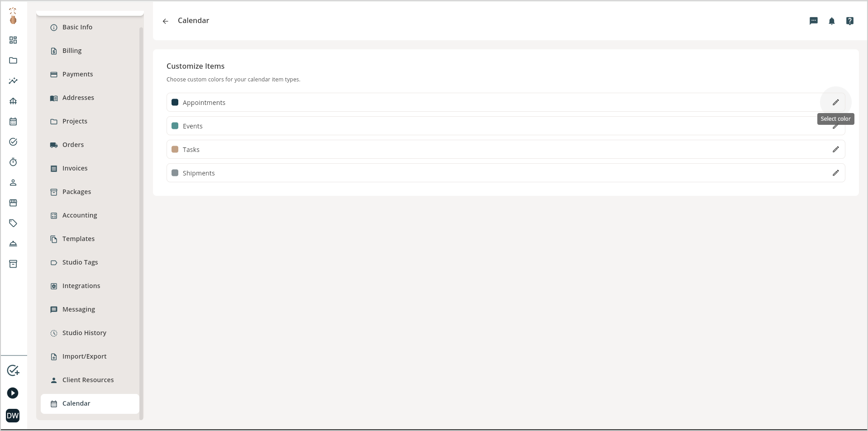Open Orders settings
Image resolution: width=868 pixels, height=431 pixels.
point(90,145)
